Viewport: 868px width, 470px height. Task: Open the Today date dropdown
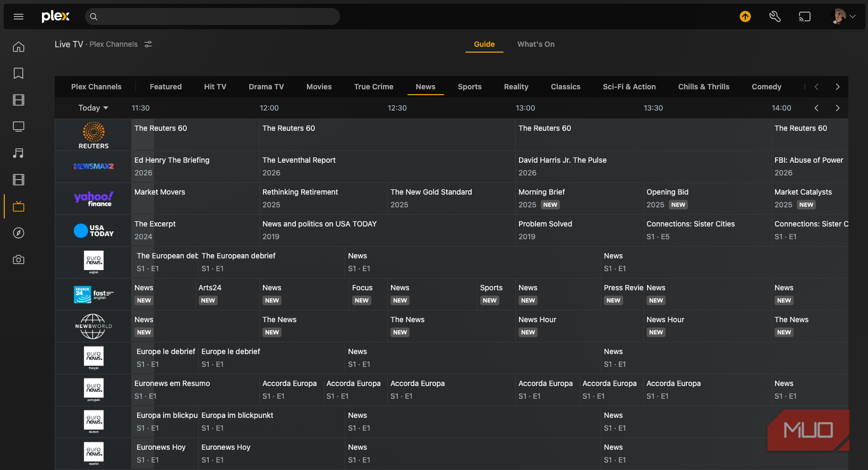click(93, 108)
